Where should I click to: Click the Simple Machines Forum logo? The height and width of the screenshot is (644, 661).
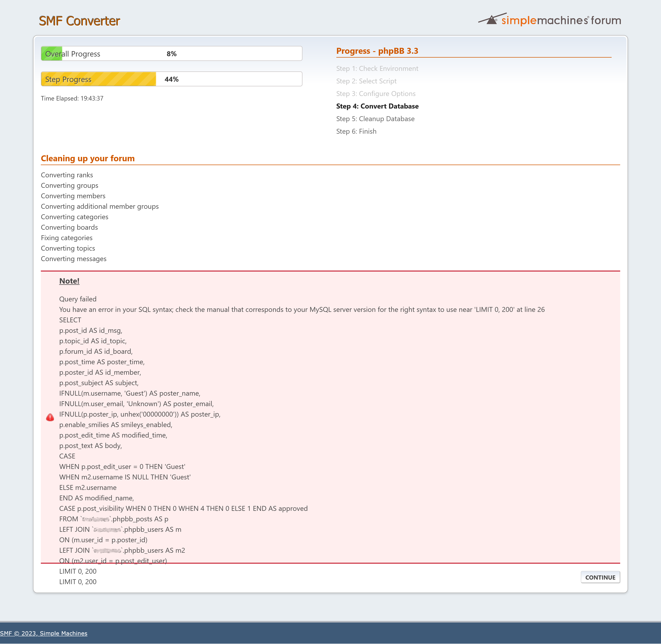coord(549,20)
